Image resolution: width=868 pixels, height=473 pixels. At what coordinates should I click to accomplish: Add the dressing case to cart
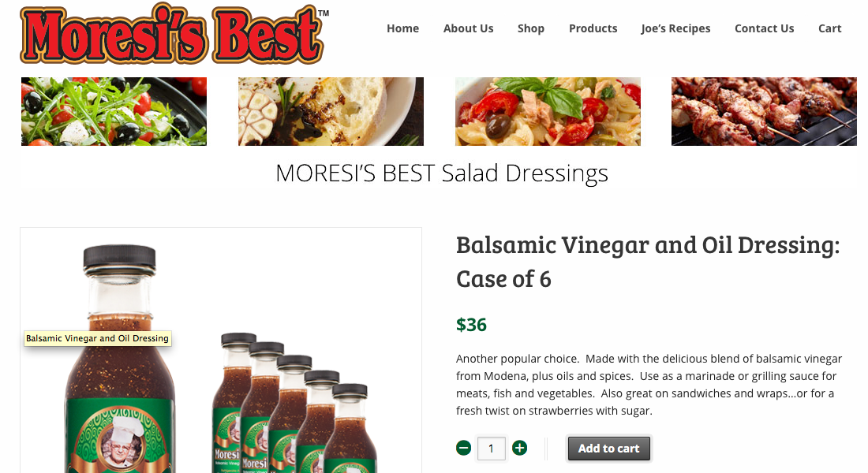(x=609, y=448)
